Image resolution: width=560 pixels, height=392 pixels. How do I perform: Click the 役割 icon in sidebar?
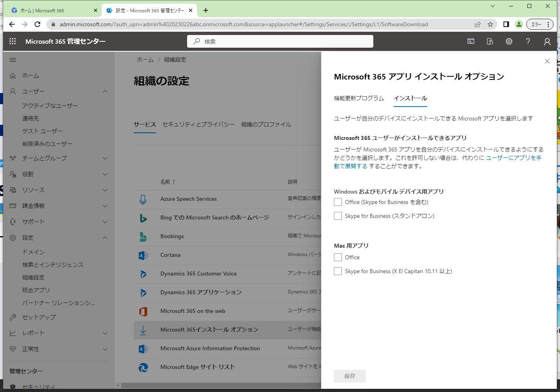pos(13,174)
